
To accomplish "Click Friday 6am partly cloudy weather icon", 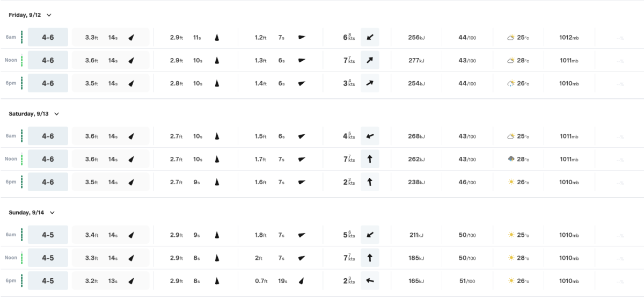I will 511,38.
